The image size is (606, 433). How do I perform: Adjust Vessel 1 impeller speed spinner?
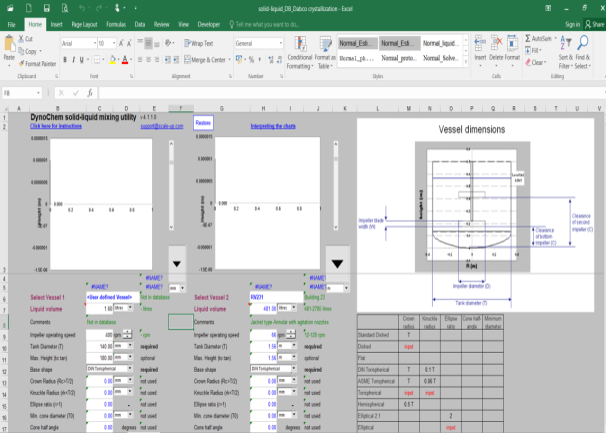[127, 334]
